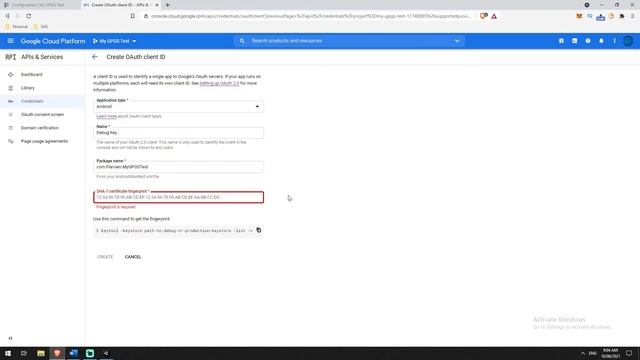Image resolution: width=640 pixels, height=360 pixels.
Task: Click the CANCEL button
Action: pyautogui.click(x=133, y=257)
